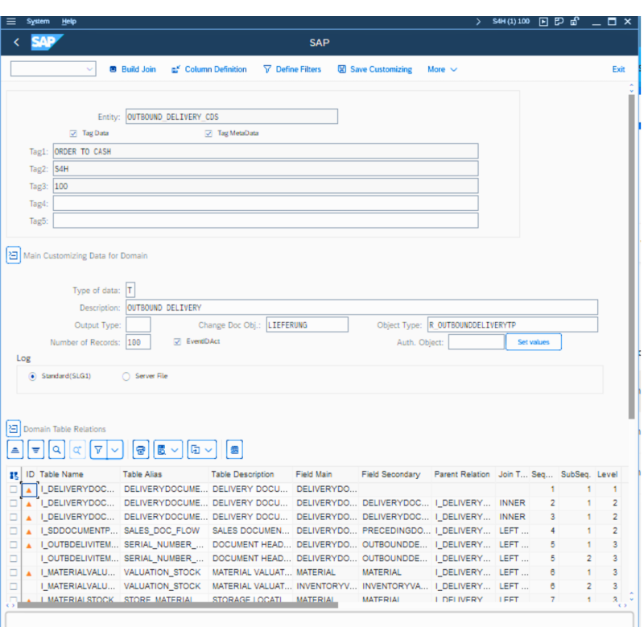644x644 pixels.
Task: Expand the filter options dropdown arrow
Action: (115, 449)
